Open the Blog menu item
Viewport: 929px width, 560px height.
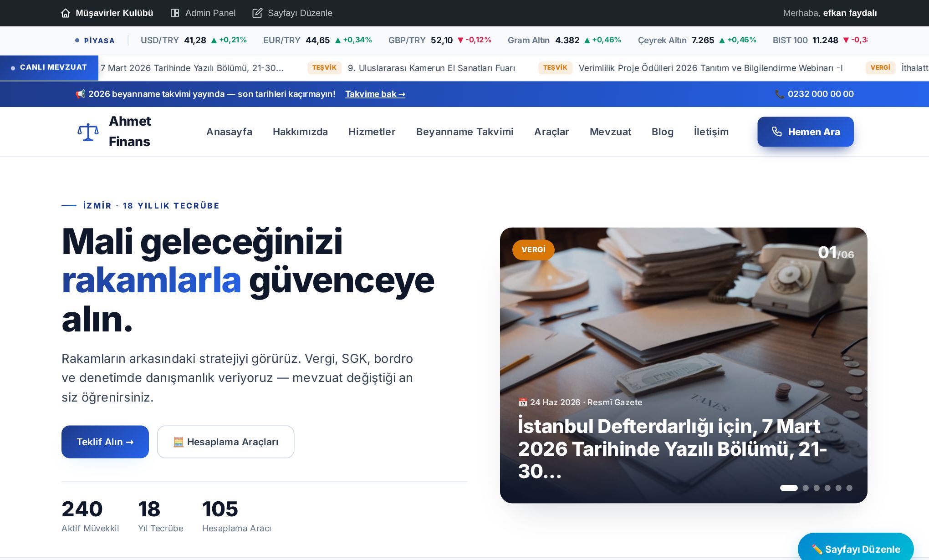(x=663, y=132)
